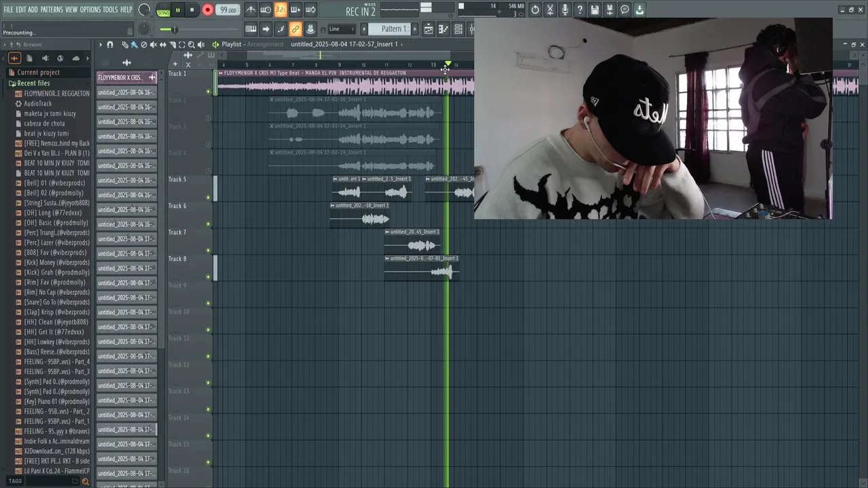
Task: Select the playlist Select tool
Action: 182,45
